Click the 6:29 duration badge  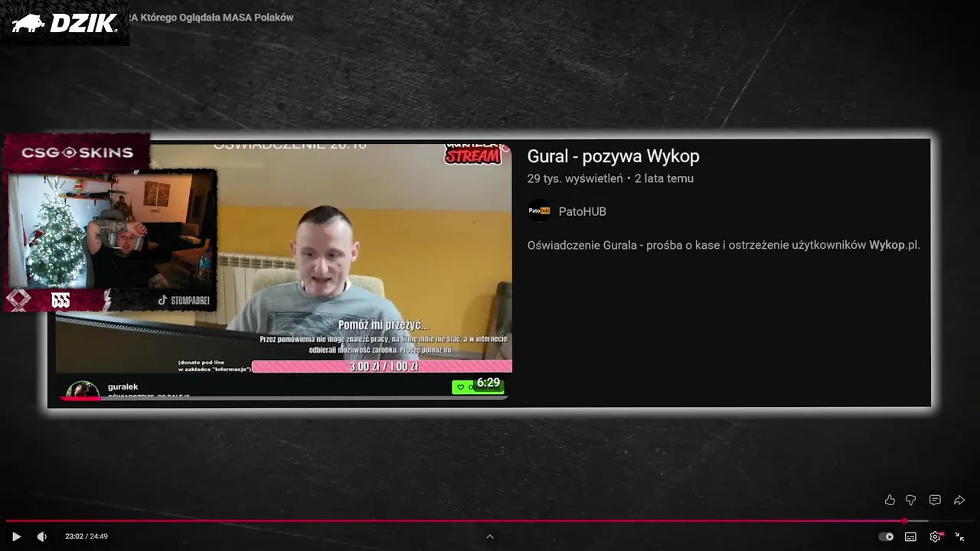(x=488, y=383)
